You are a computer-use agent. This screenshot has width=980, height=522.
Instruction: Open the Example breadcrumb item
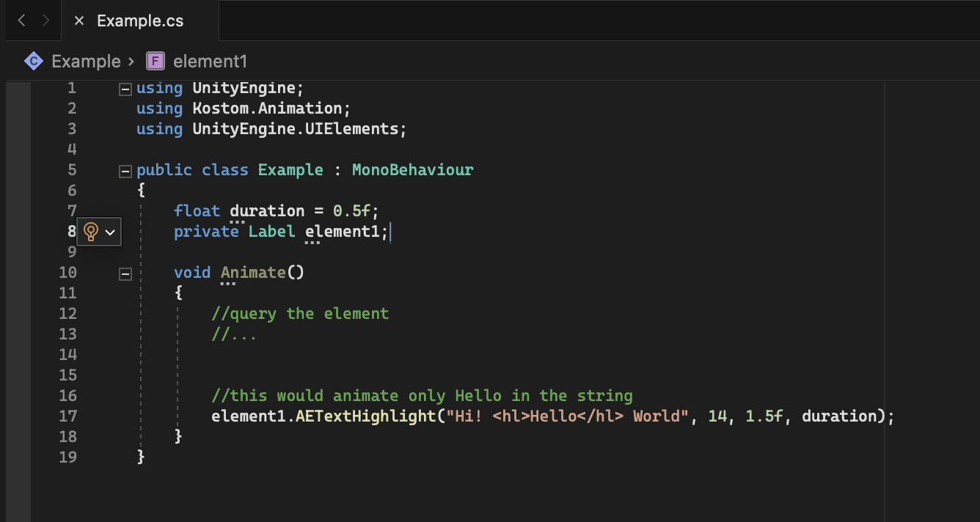85,61
